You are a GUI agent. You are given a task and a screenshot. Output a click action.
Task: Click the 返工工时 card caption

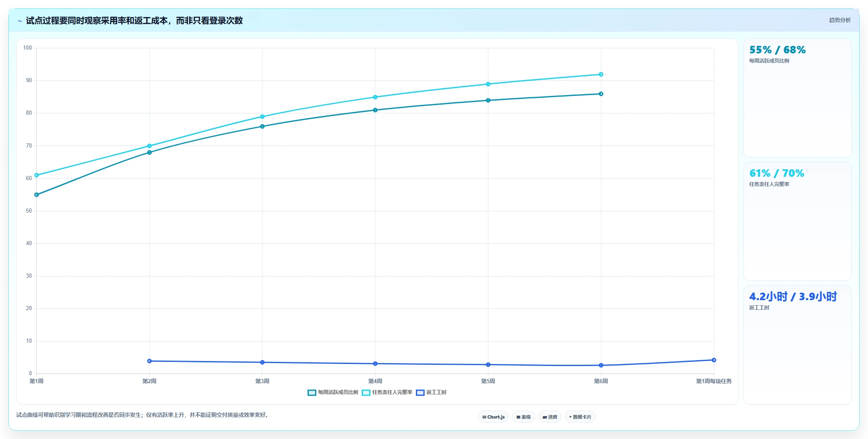pos(759,308)
